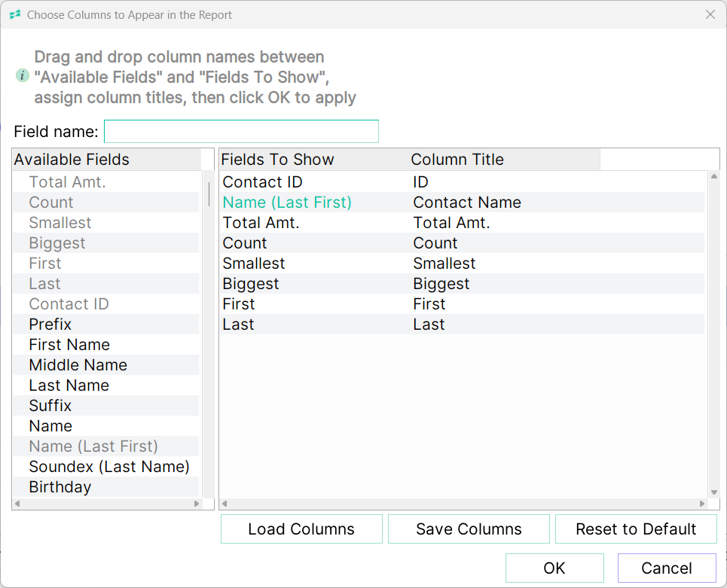
Task: Select Soundex (Last Name) in Available Fields
Action: pyautogui.click(x=106, y=467)
